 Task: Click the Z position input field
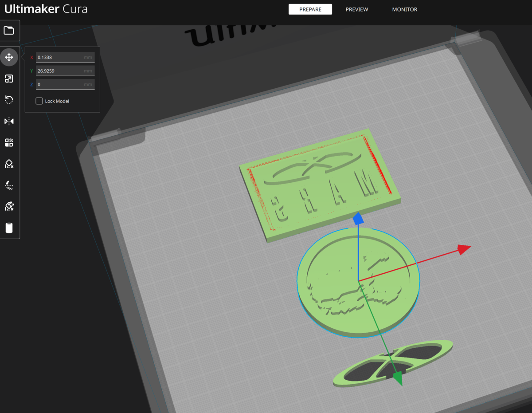pos(60,84)
